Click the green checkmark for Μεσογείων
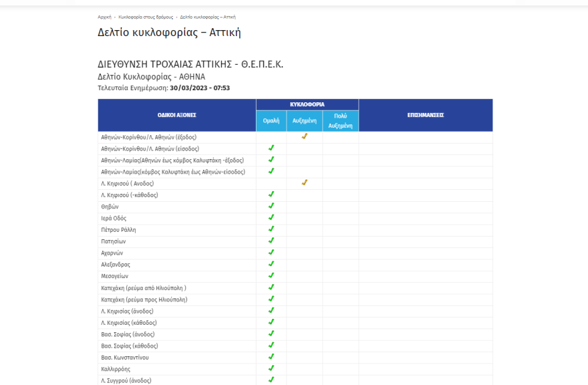 tap(271, 275)
